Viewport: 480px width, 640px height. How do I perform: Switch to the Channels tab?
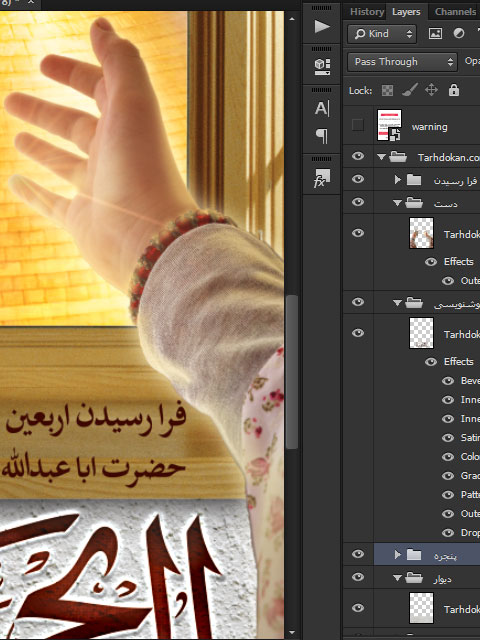coord(455,12)
